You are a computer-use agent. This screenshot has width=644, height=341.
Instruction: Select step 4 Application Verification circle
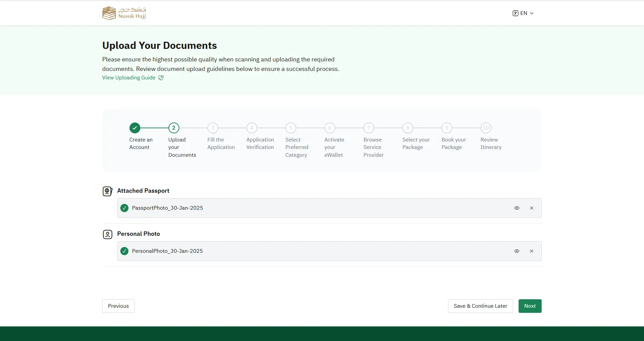(251, 128)
